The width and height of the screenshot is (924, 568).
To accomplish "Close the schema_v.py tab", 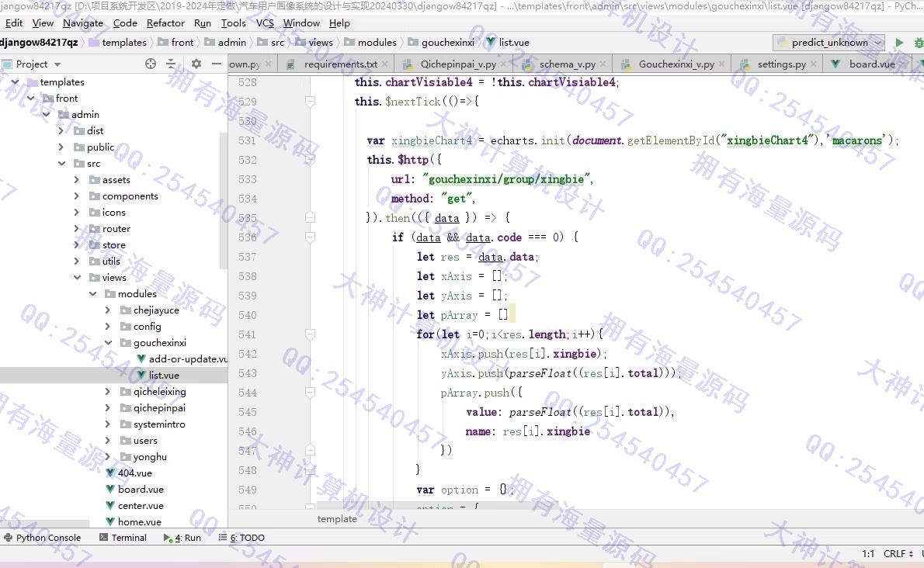I will 603,64.
